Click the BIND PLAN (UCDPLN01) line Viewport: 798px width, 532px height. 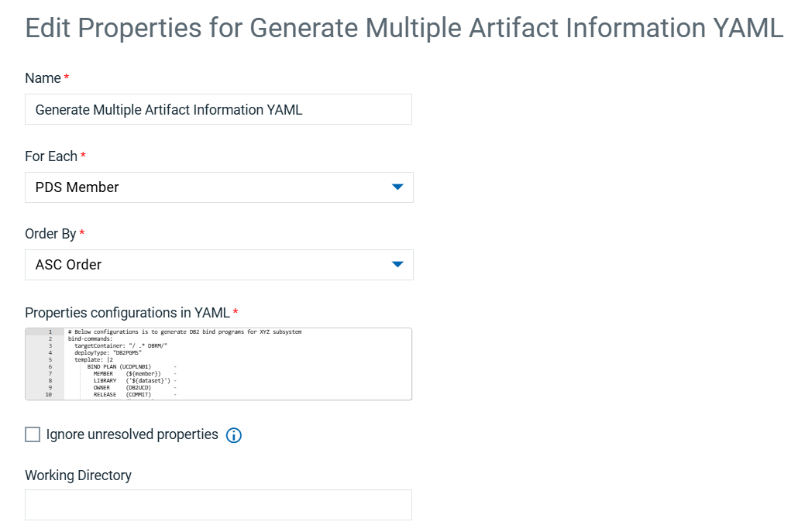[x=119, y=367]
